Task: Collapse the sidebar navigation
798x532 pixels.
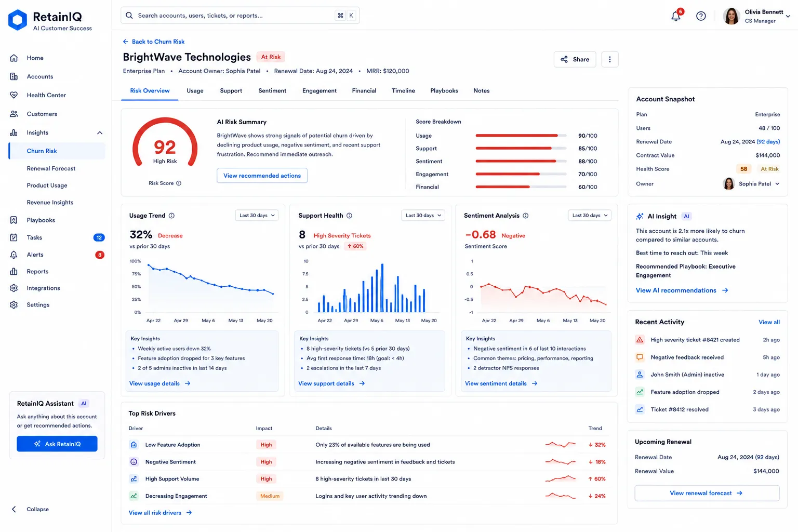Action: point(30,509)
